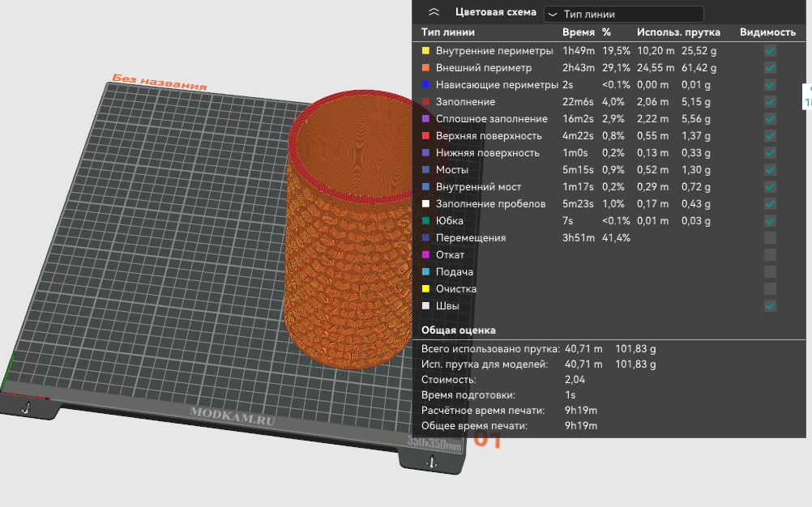Click the Использ. прутка column header
The image size is (812, 507).
click(678, 32)
